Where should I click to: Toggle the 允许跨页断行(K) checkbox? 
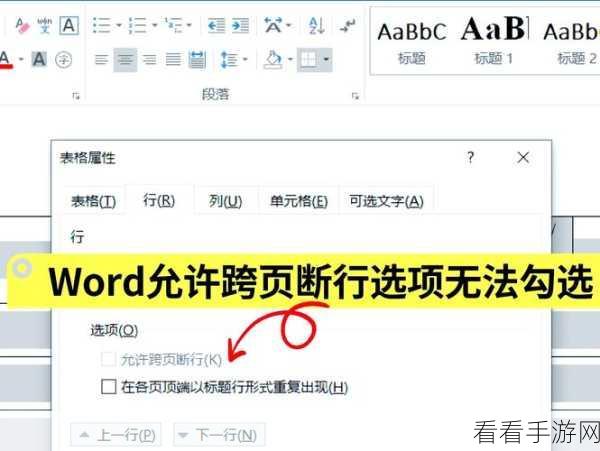[108, 359]
